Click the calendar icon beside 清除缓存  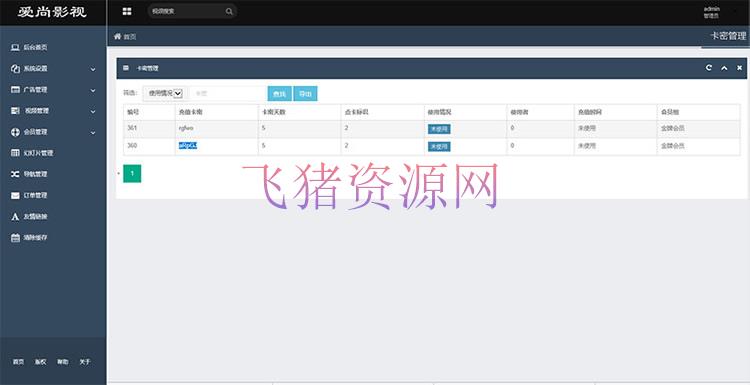point(15,238)
